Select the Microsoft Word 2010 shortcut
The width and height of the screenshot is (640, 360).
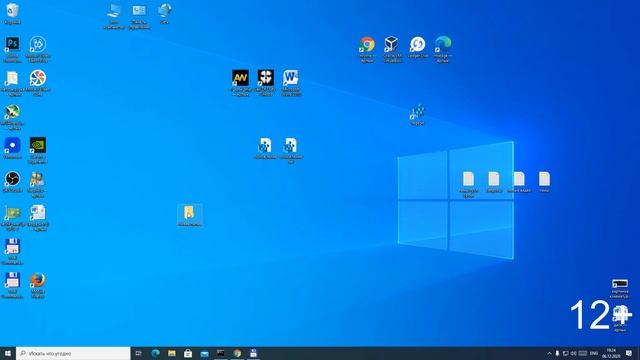291,83
